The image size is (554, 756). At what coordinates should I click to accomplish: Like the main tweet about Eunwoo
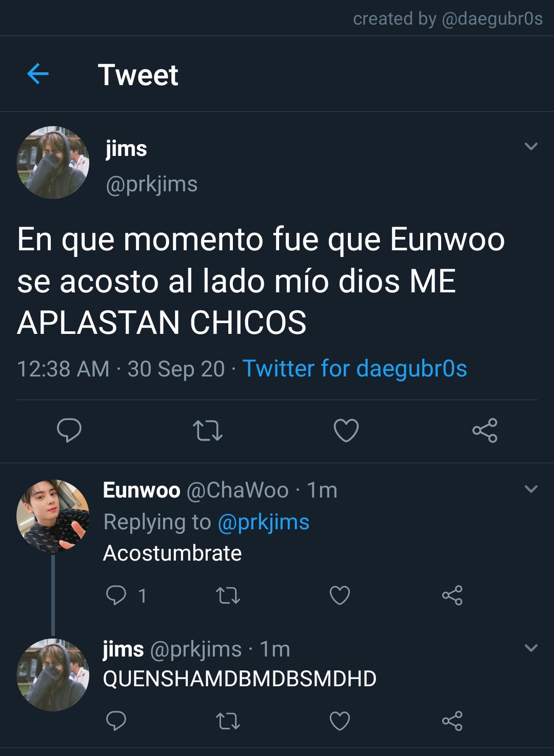click(346, 430)
